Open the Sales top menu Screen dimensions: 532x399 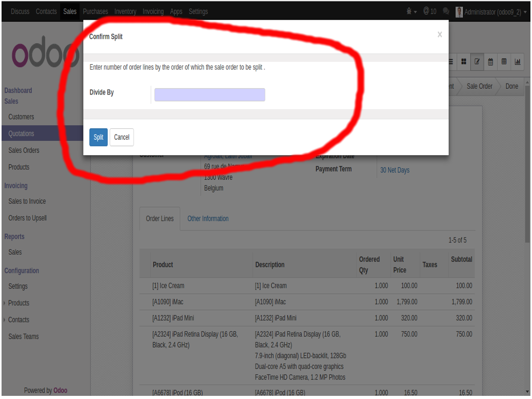pyautogui.click(x=70, y=11)
